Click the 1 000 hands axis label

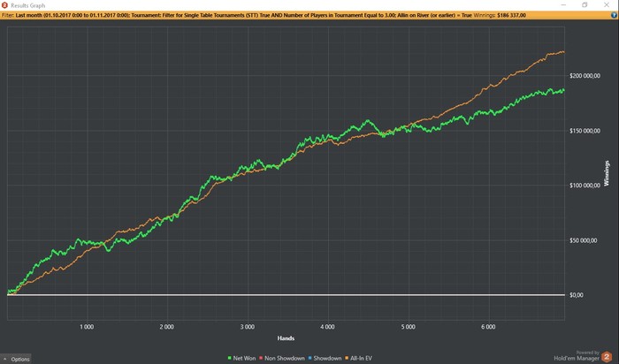pos(87,327)
